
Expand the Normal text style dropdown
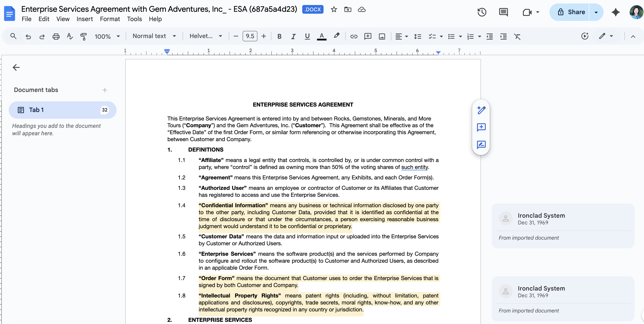(154, 36)
